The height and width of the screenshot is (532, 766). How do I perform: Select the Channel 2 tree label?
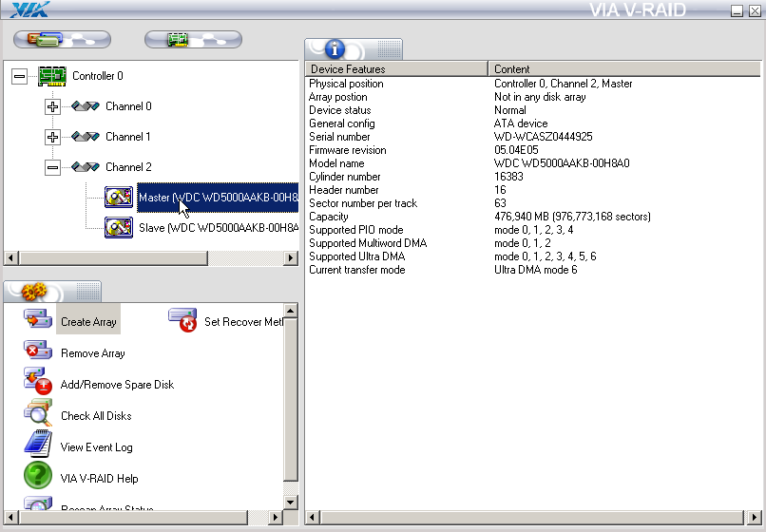click(128, 167)
